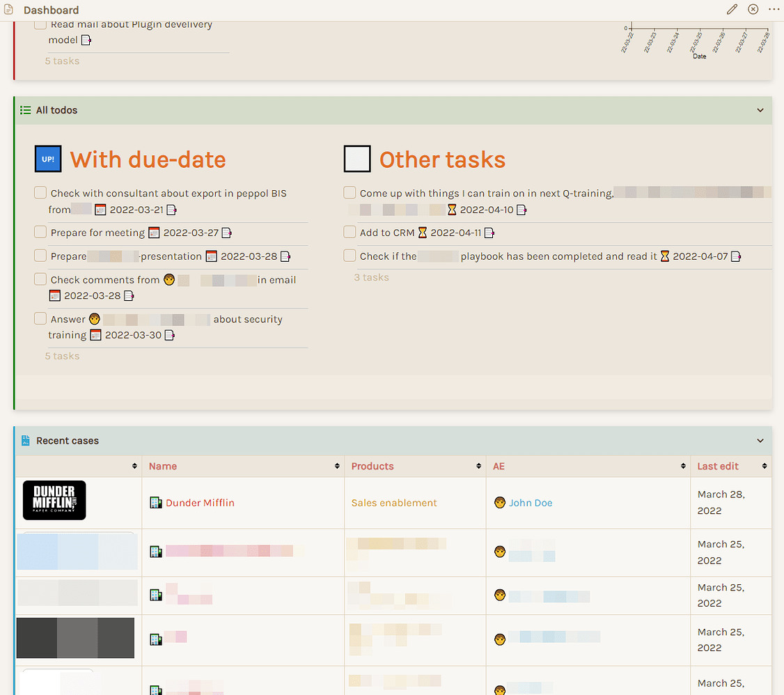Click the hourglass icon on the Add to CRM task
This screenshot has height=695, width=784.
[x=421, y=233]
